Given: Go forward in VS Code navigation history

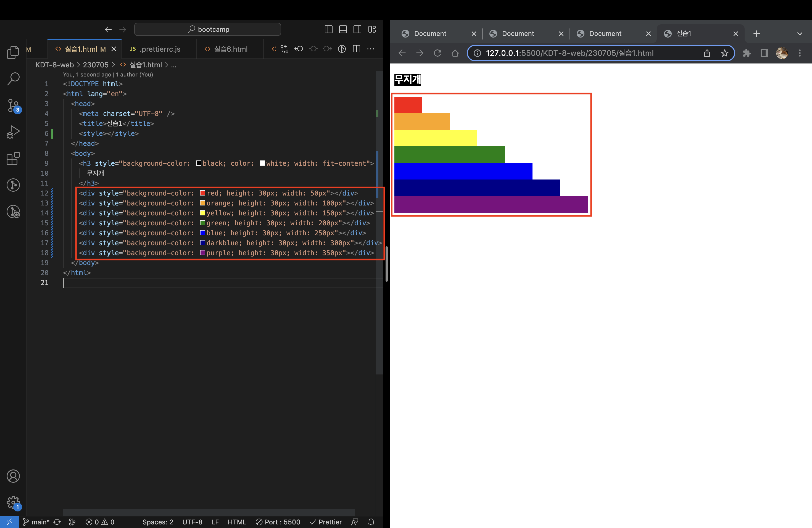Looking at the screenshot, I should pos(123,30).
